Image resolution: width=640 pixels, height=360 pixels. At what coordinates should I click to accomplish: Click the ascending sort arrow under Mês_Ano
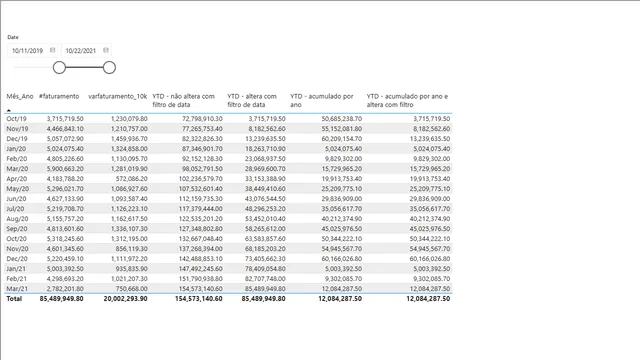coord(9,110)
